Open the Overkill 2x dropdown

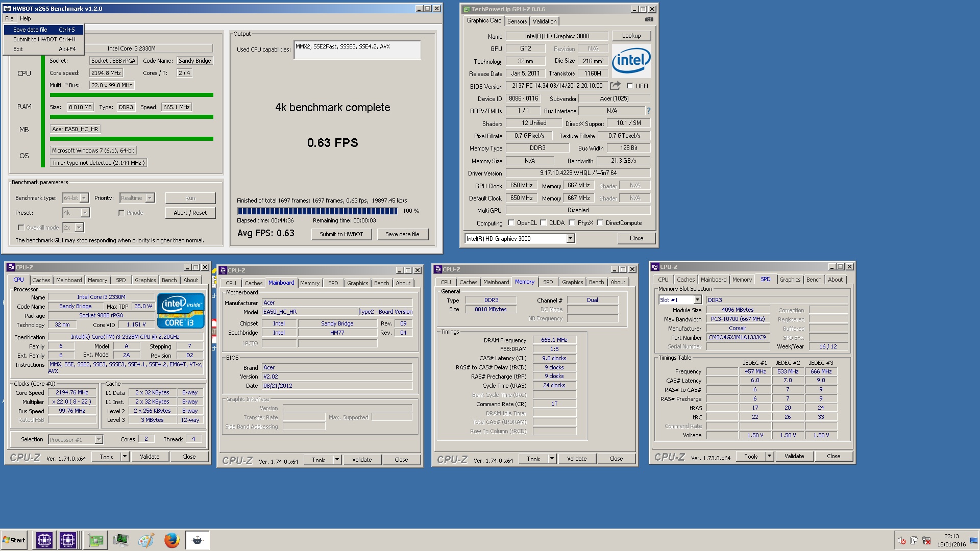point(73,228)
